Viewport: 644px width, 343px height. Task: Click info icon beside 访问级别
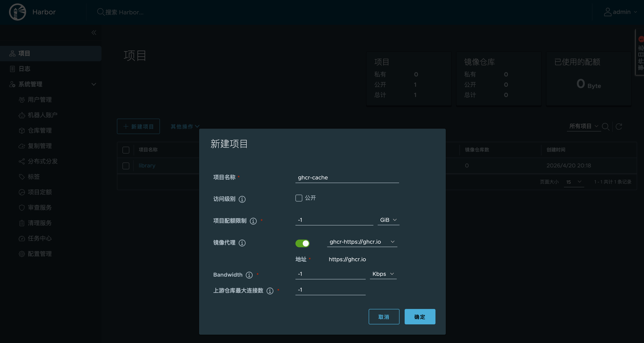point(242,199)
